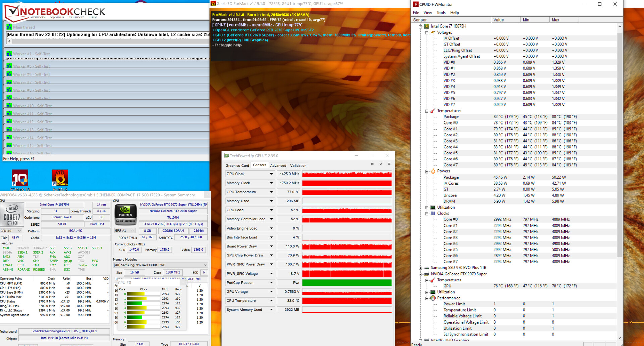This screenshot has height=346, width=644.
Task: Expand Samsung SSD 970 EVO Plus 1TB node
Action: (420, 268)
